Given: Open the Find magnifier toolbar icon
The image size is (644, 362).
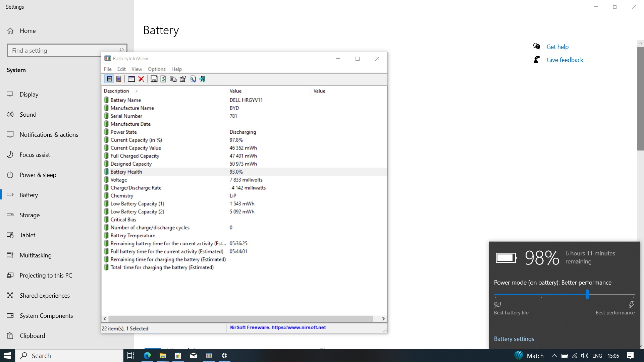Looking at the screenshot, I should pyautogui.click(x=193, y=79).
